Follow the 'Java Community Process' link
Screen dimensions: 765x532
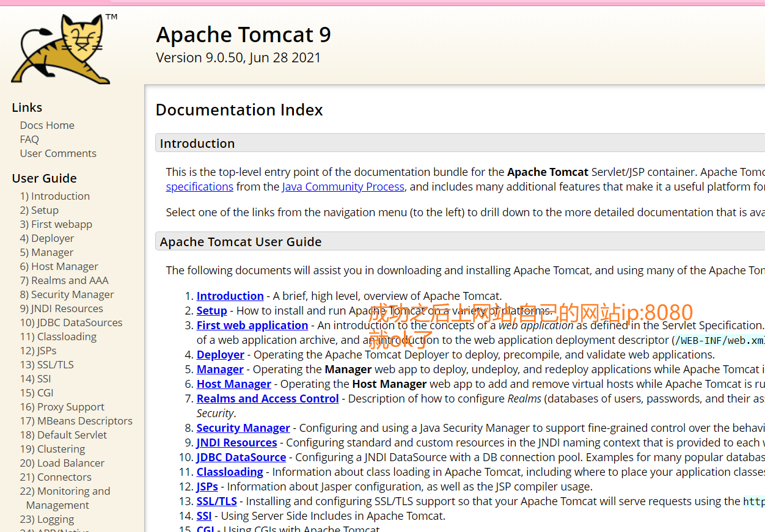[343, 187]
